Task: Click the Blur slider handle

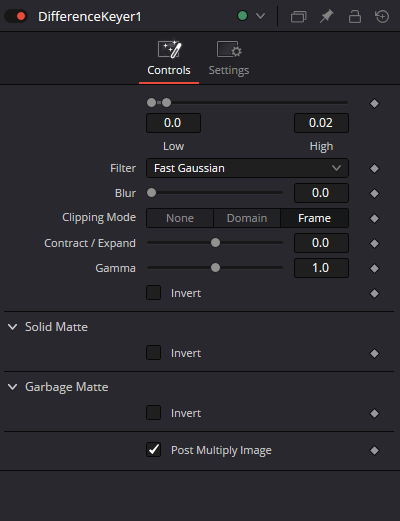Action: click(x=151, y=193)
